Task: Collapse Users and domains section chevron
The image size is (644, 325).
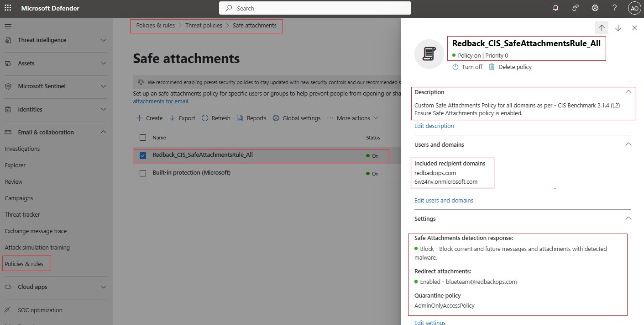Action: [628, 144]
